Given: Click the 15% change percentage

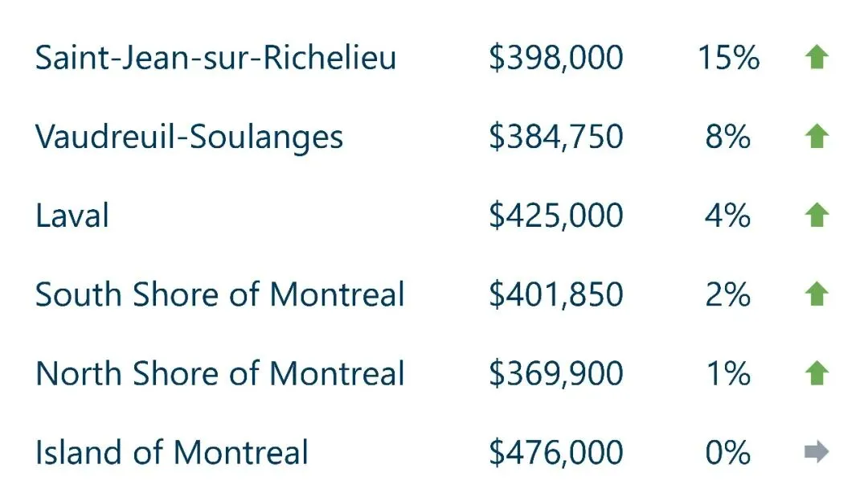Looking at the screenshot, I should (x=728, y=58).
